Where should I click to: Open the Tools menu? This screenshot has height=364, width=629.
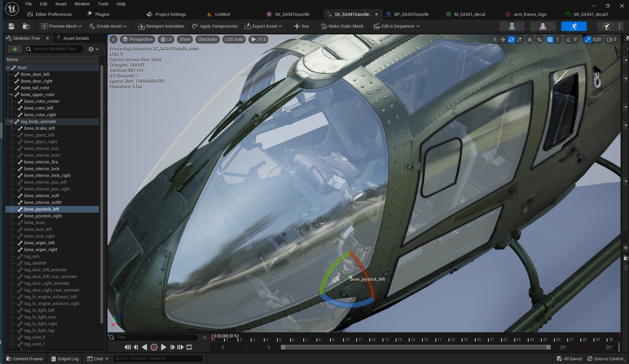tap(103, 4)
